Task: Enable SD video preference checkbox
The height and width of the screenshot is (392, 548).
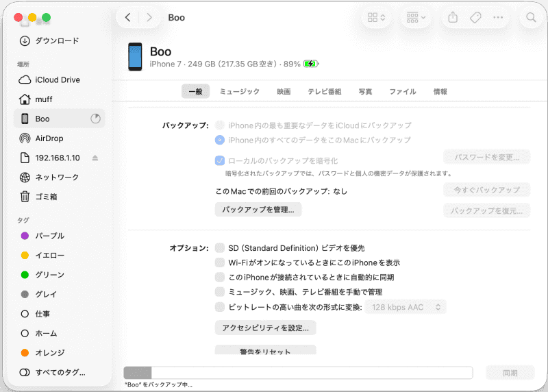Action: tap(219, 248)
